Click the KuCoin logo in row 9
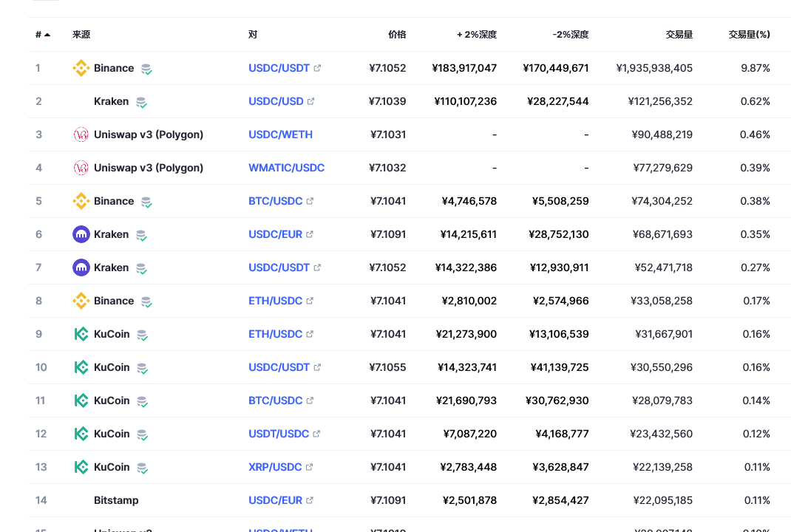This screenshot has width=791, height=532. tap(81, 334)
